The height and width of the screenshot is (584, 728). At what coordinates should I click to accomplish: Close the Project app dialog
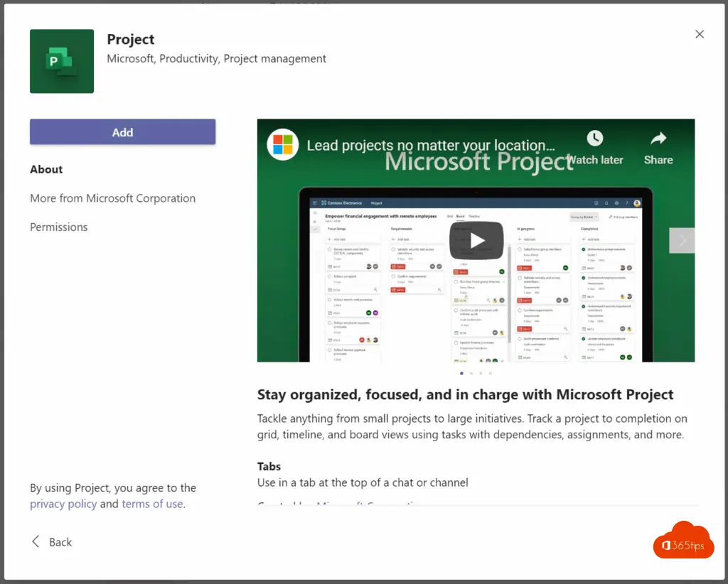click(700, 34)
